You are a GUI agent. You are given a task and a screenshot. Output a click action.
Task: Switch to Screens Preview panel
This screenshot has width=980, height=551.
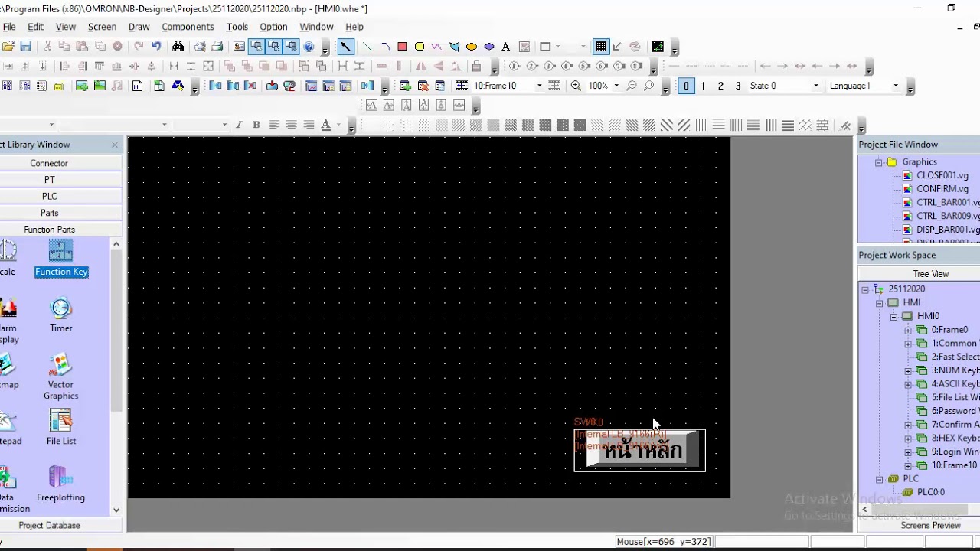(930, 526)
